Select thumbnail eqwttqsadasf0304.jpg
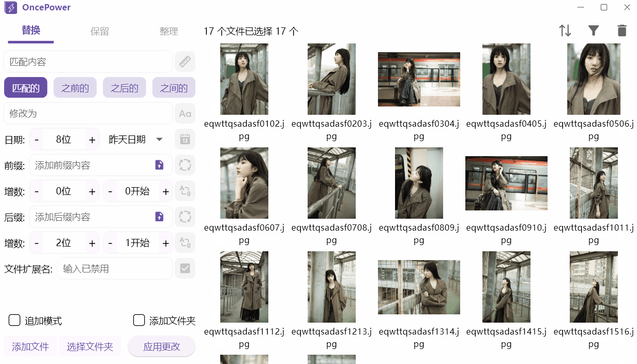 (419, 79)
